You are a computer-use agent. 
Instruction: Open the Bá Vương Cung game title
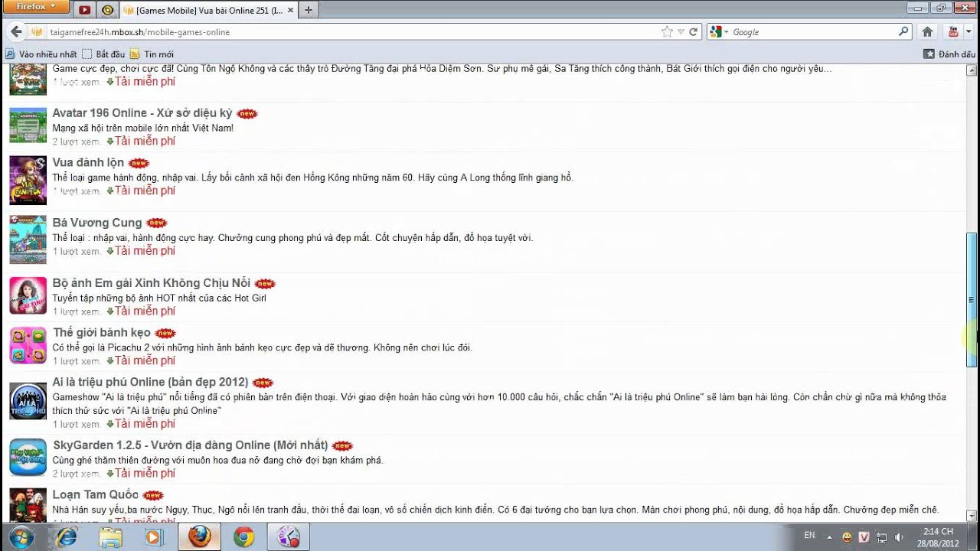(x=97, y=223)
